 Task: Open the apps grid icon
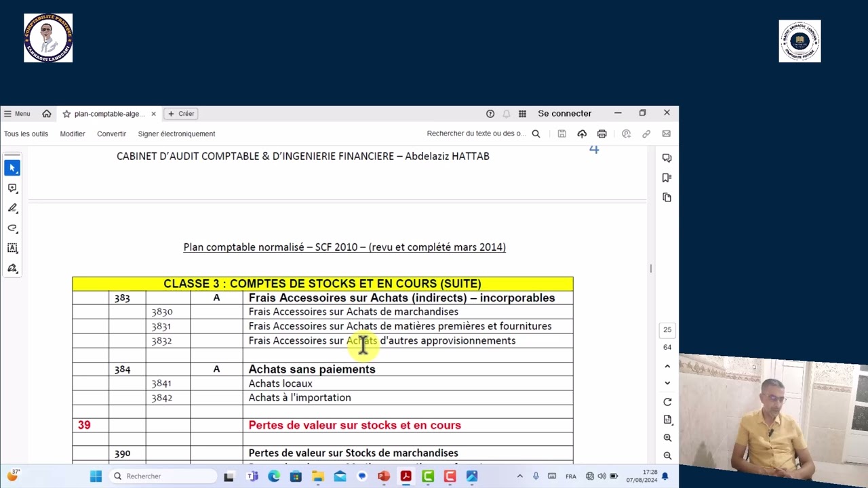(522, 114)
